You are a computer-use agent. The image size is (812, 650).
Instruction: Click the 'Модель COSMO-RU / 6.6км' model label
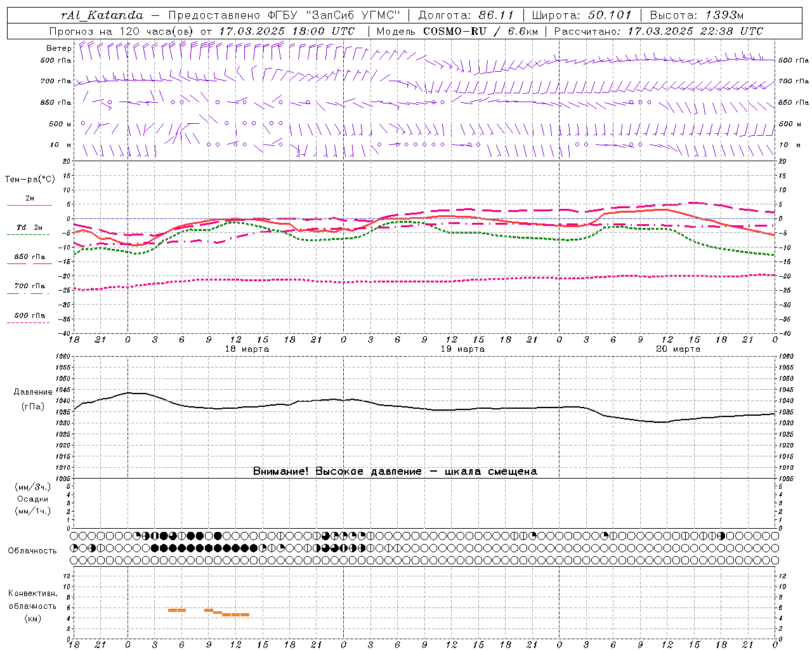click(x=457, y=31)
